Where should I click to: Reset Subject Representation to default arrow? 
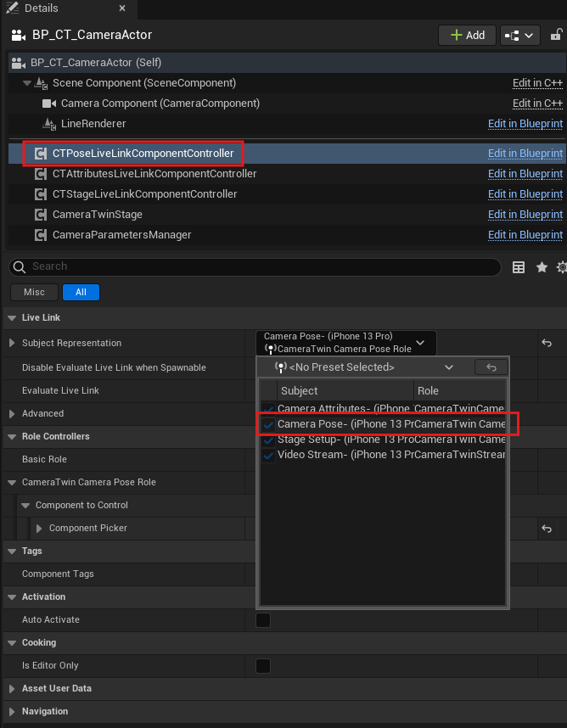tap(547, 343)
